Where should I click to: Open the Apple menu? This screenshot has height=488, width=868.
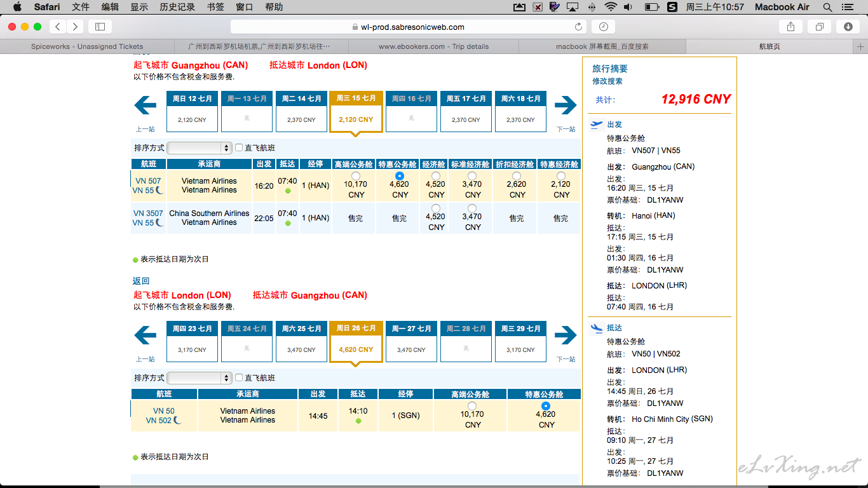coord(17,7)
